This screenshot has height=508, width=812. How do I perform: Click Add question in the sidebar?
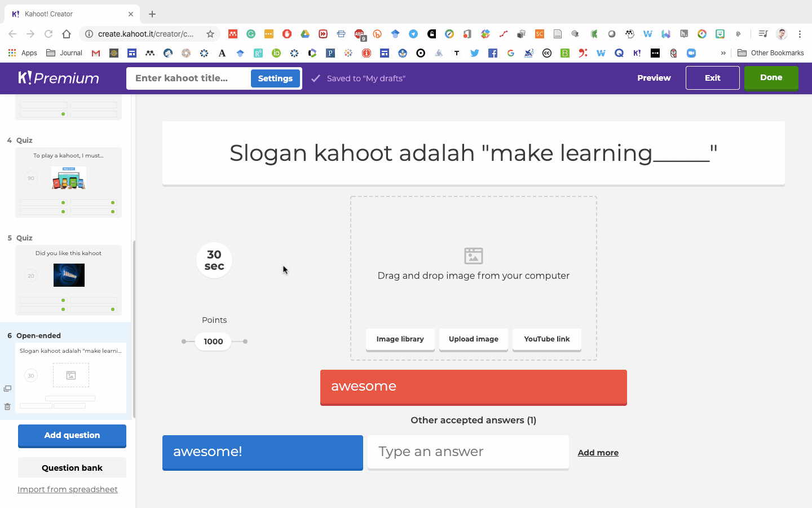[x=72, y=436]
